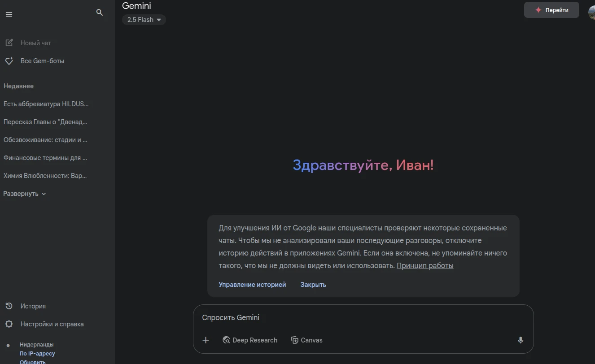595x364 pixels.
Task: Click Управление историей link
Action: (x=252, y=285)
